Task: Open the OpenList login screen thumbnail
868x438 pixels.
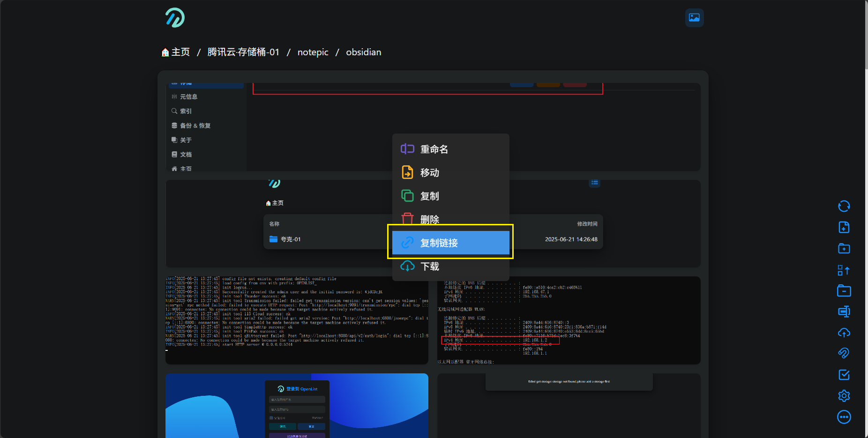Action: point(297,405)
